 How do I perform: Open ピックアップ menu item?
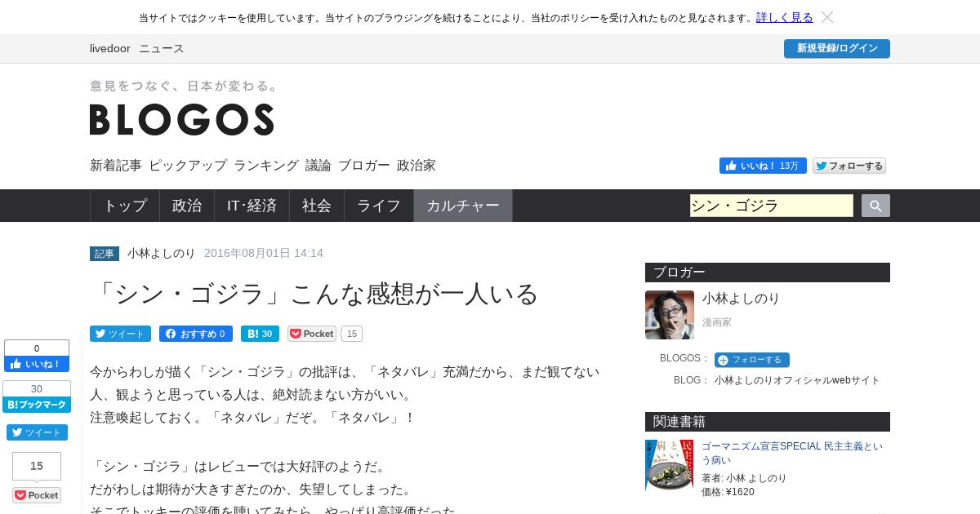point(188,165)
